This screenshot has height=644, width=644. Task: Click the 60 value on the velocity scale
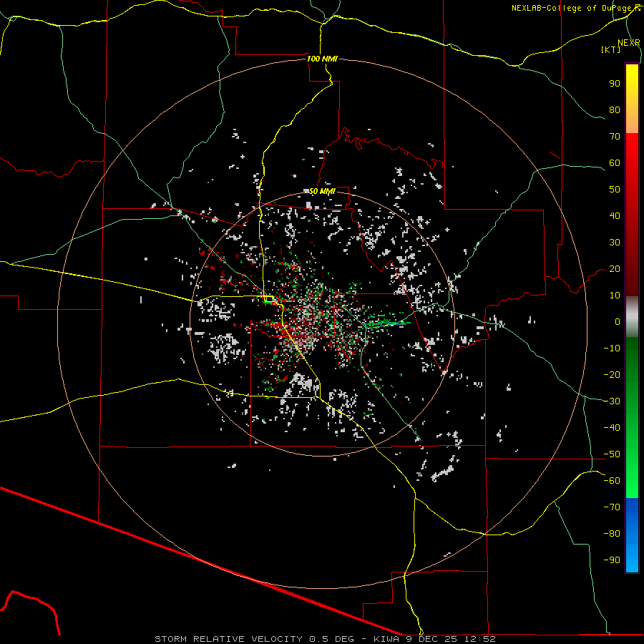(x=615, y=162)
